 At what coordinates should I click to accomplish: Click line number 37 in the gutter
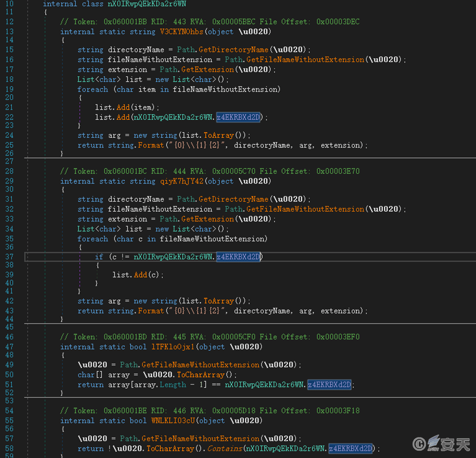click(x=9, y=257)
